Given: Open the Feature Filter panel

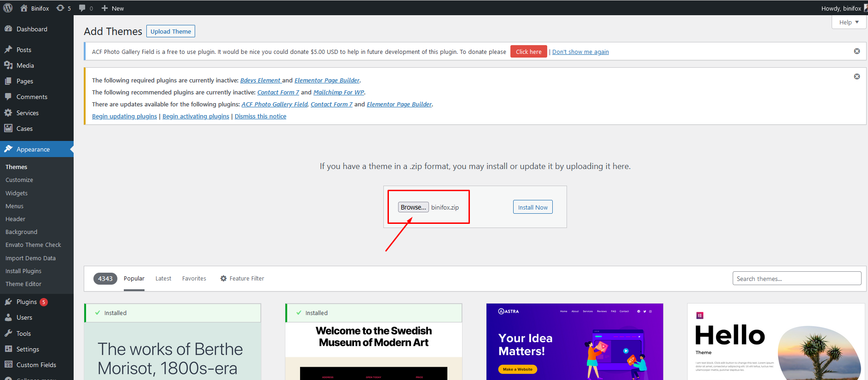Looking at the screenshot, I should (242, 278).
